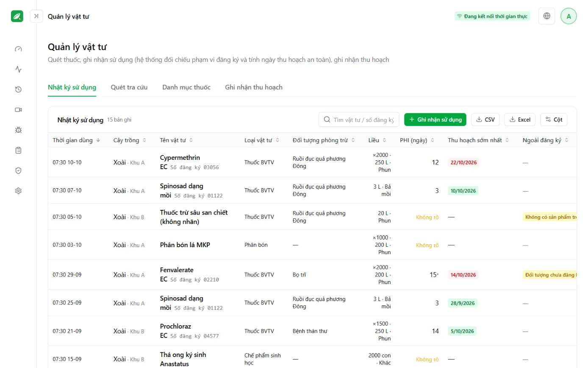Open the activity pulse icon in sidebar
Image resolution: width=588 pixels, height=368 pixels.
18,69
